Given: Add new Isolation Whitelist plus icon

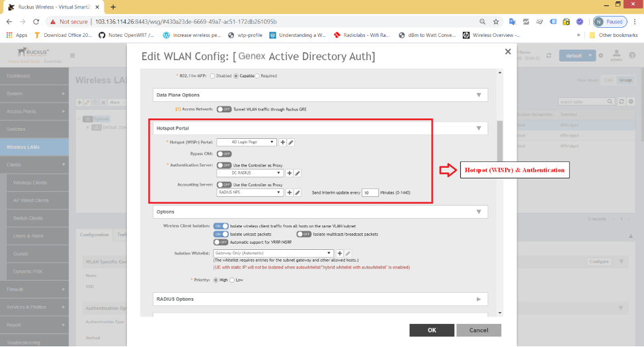Looking at the screenshot, I should pos(340,253).
